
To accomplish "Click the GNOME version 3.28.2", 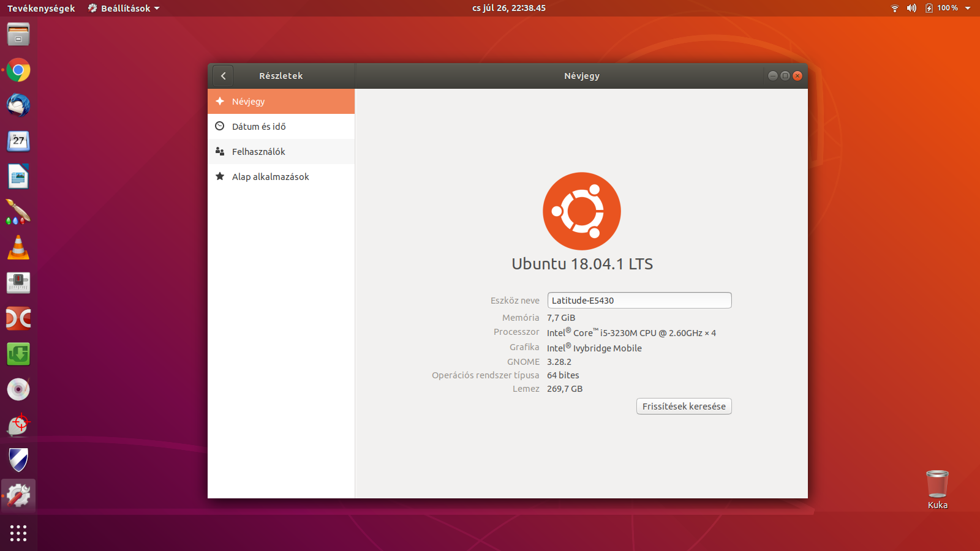I will coord(559,362).
